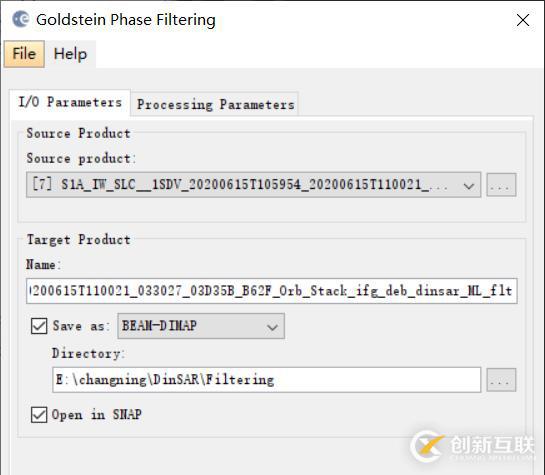The image size is (545, 475).
Task: Open the File menu
Action: [x=24, y=54]
